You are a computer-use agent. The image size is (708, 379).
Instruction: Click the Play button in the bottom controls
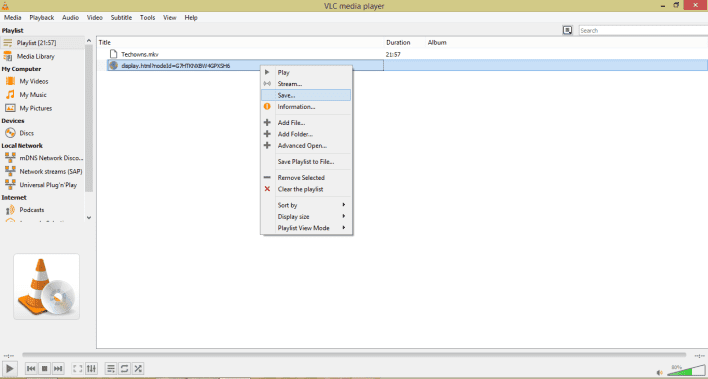tap(9, 368)
